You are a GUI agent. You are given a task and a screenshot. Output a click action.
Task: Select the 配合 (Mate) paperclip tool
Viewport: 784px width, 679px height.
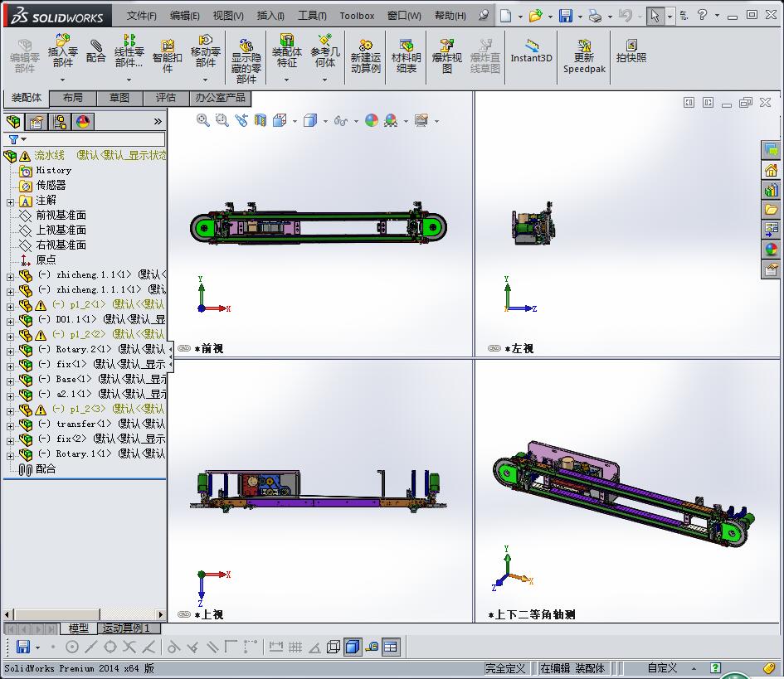pyautogui.click(x=96, y=50)
